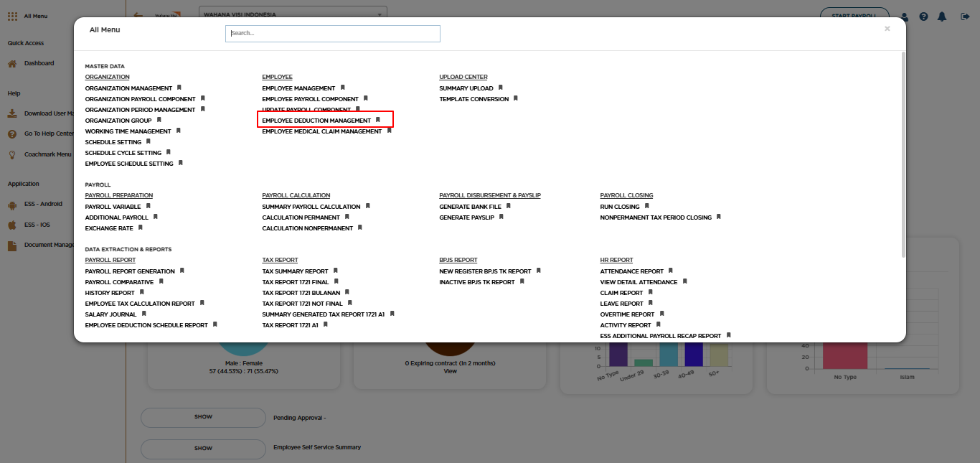Viewport: 980px width, 463px height.
Task: Open Salary Journal
Action: click(110, 314)
